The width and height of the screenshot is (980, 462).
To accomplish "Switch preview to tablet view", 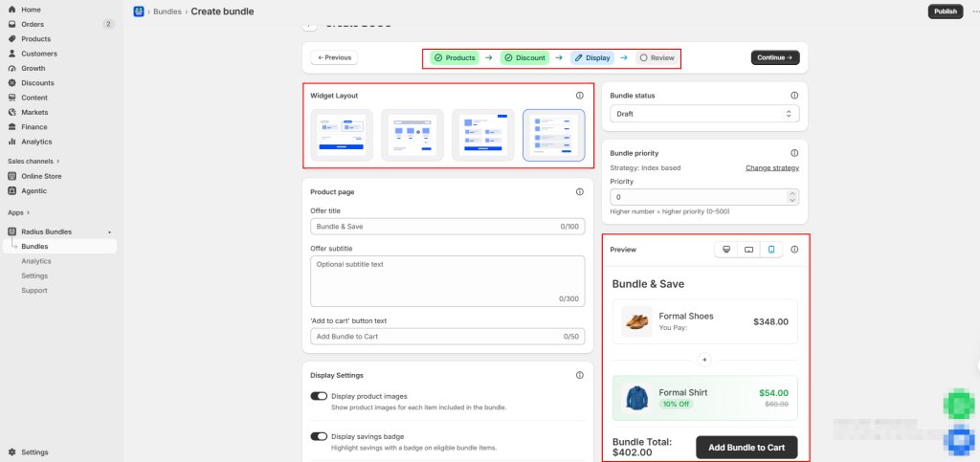I will click(748, 250).
